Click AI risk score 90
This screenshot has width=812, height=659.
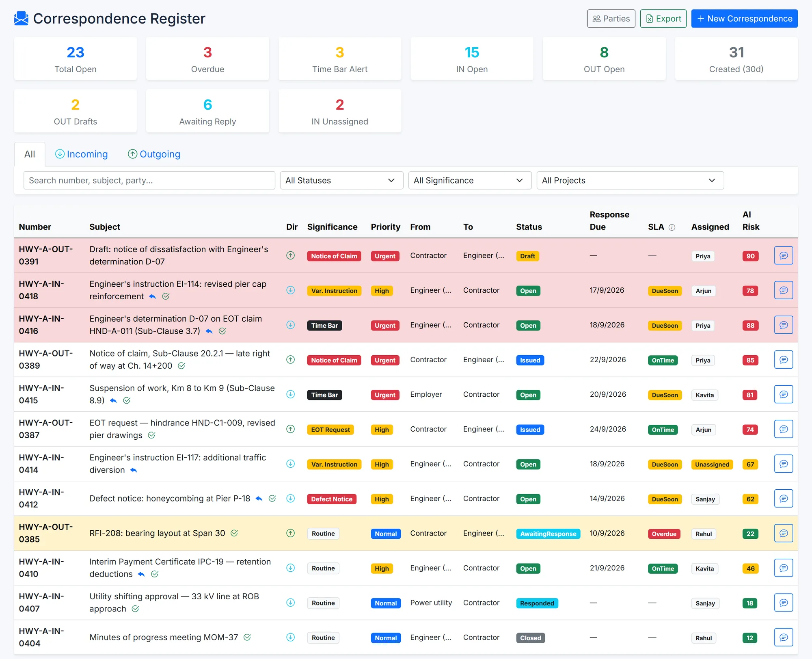point(750,256)
